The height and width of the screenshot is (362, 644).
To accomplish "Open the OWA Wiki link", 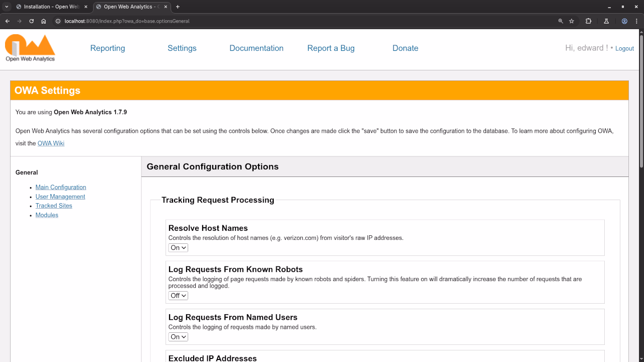I will click(x=51, y=143).
